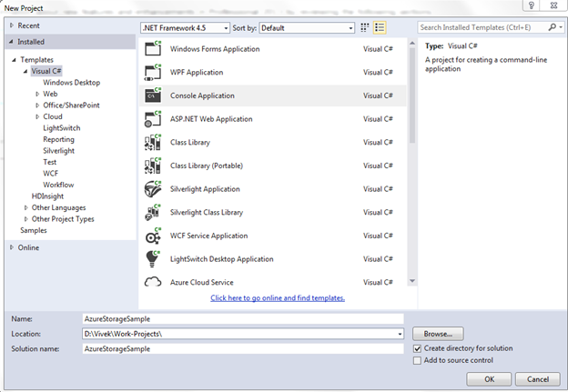Click the Silverlight Class Library icon
The height and width of the screenshot is (392, 568).
tap(153, 213)
